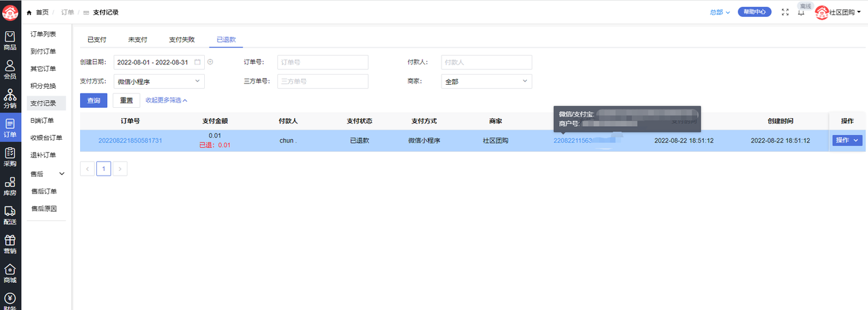The image size is (868, 310).
Task: Expand the 操作 dropdown in table row
Action: click(x=847, y=140)
